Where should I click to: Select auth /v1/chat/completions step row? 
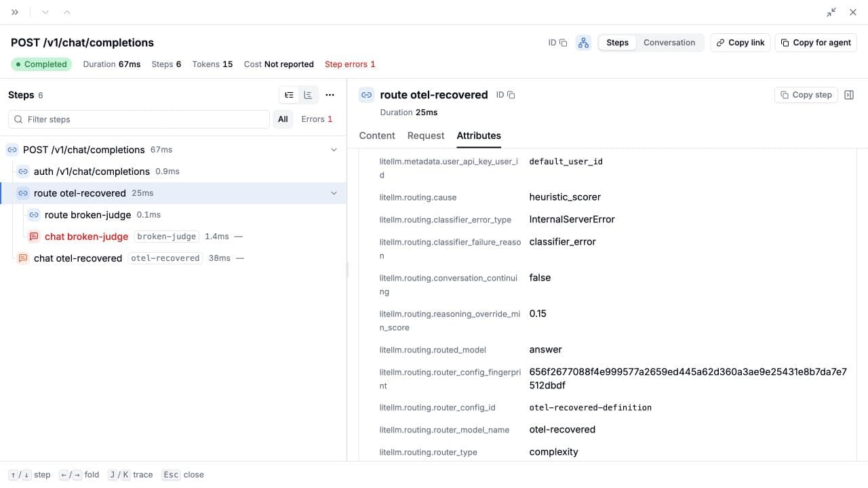pos(173,171)
